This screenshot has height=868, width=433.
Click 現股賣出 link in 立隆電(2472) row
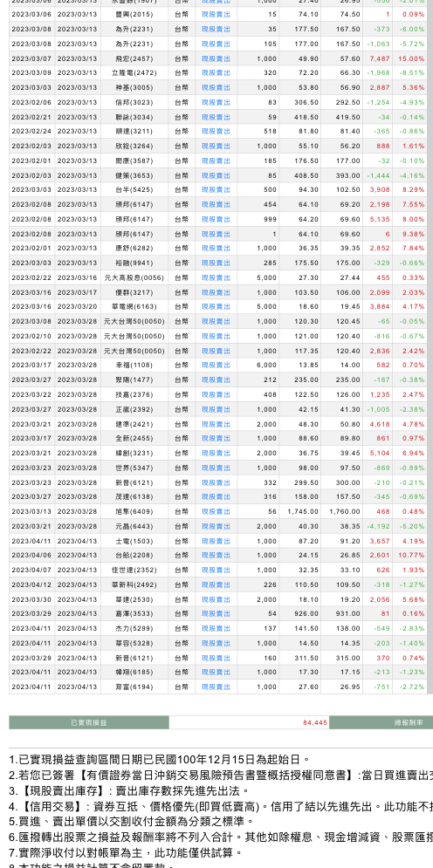click(x=216, y=73)
